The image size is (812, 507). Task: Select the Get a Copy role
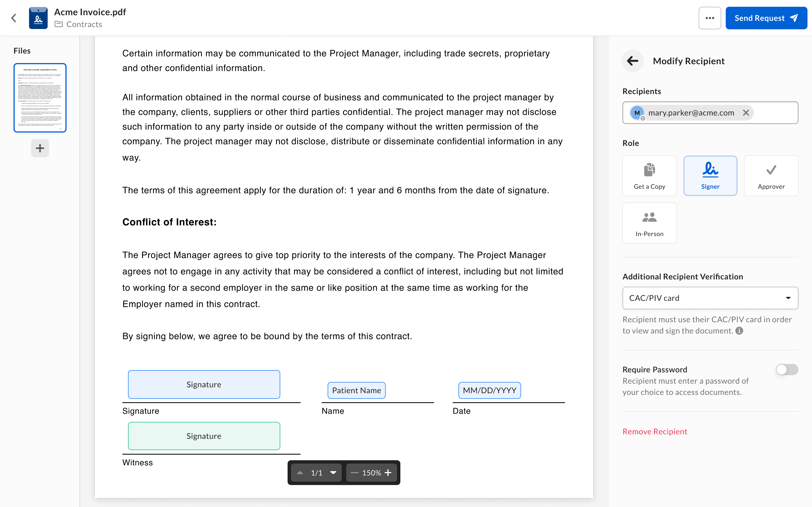click(x=649, y=176)
